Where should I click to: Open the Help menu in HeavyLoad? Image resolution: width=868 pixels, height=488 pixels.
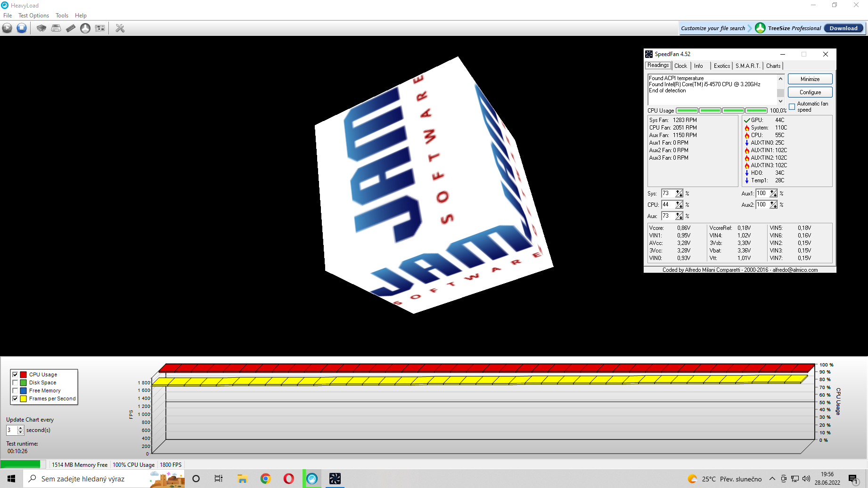[x=81, y=16]
